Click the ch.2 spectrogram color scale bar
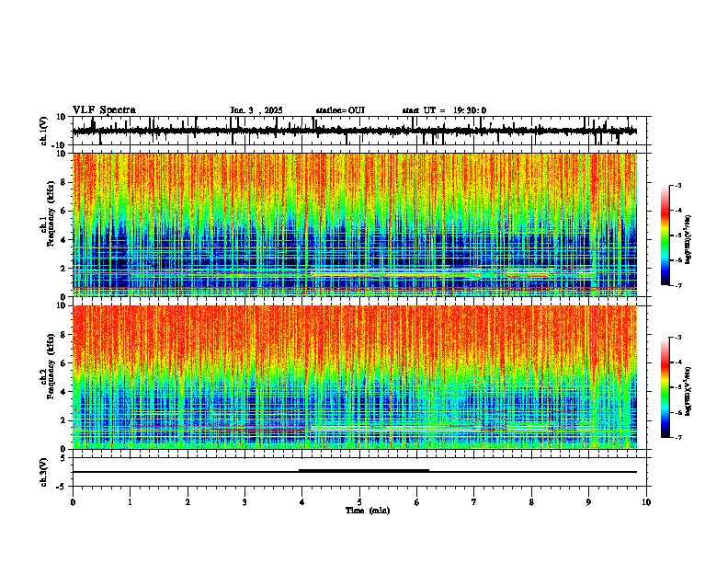Image resolution: width=728 pixels, height=563 pixels. coord(665,387)
